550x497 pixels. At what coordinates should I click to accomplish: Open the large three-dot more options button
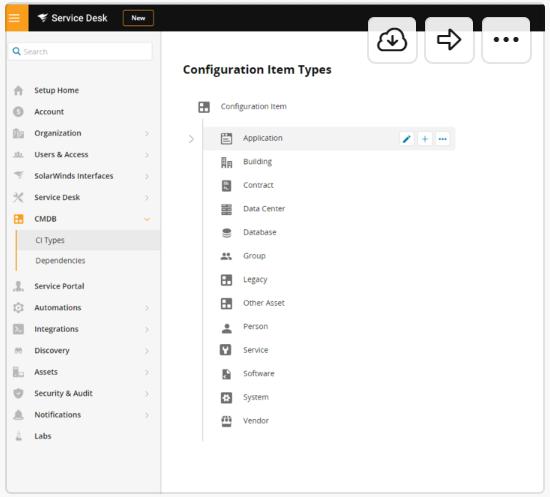506,40
